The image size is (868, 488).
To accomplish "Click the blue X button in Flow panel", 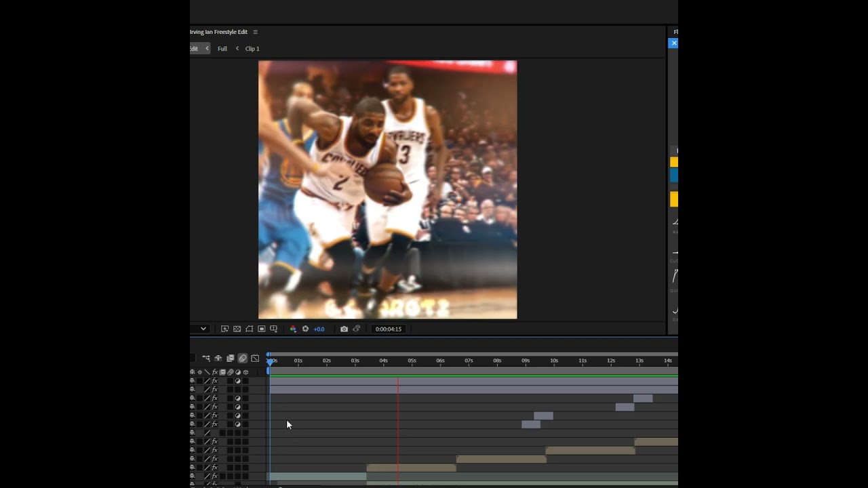I will coord(673,43).
